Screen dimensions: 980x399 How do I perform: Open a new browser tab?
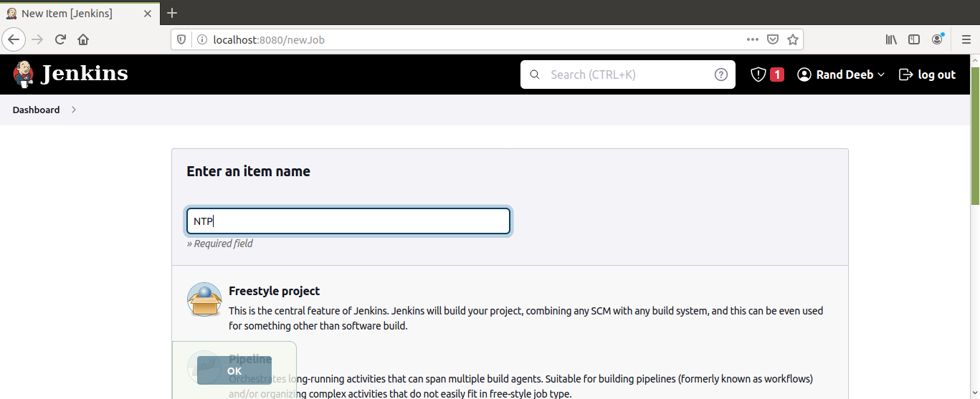172,13
